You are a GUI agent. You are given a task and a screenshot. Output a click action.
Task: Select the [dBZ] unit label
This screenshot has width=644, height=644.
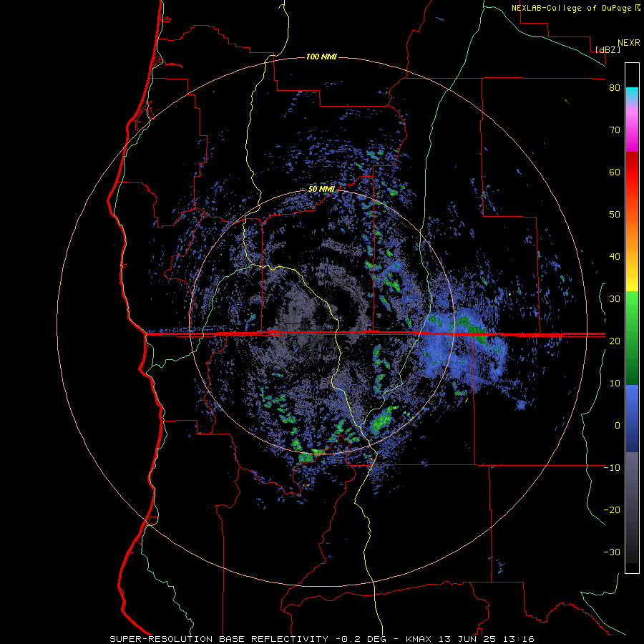click(x=608, y=49)
